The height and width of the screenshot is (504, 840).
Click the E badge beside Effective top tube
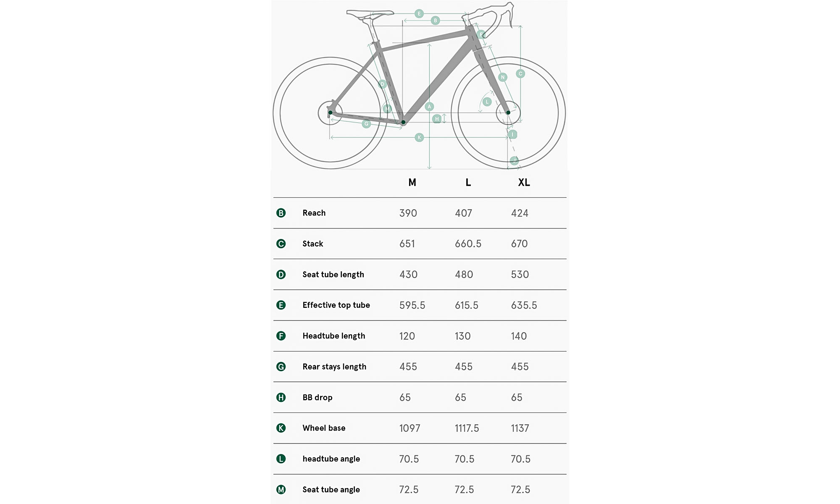(281, 305)
